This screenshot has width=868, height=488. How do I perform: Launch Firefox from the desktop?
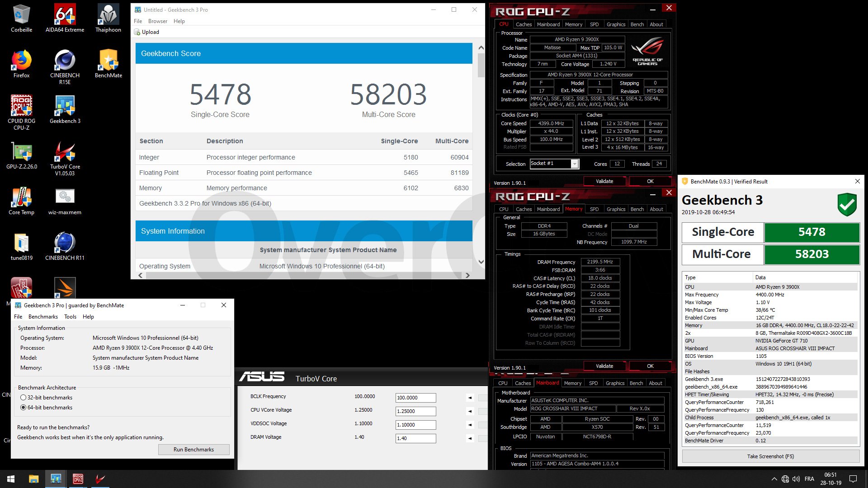[21, 64]
